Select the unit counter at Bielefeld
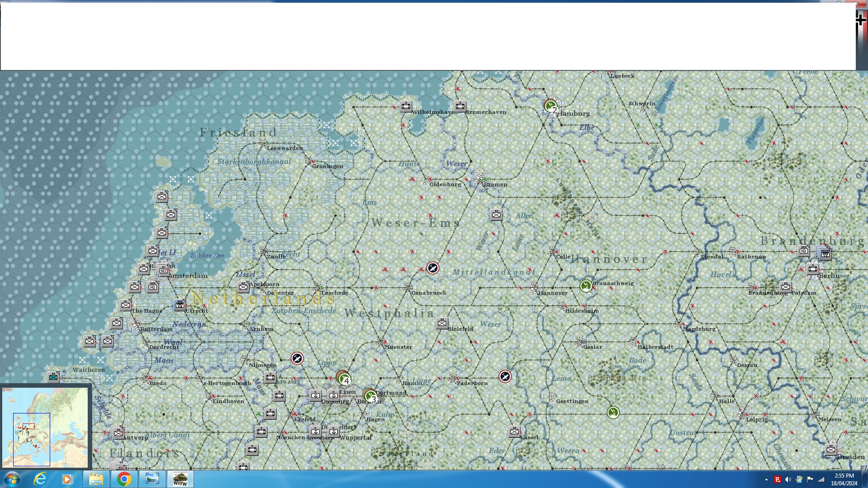Viewport: 868px width, 488px height. pyautogui.click(x=442, y=323)
